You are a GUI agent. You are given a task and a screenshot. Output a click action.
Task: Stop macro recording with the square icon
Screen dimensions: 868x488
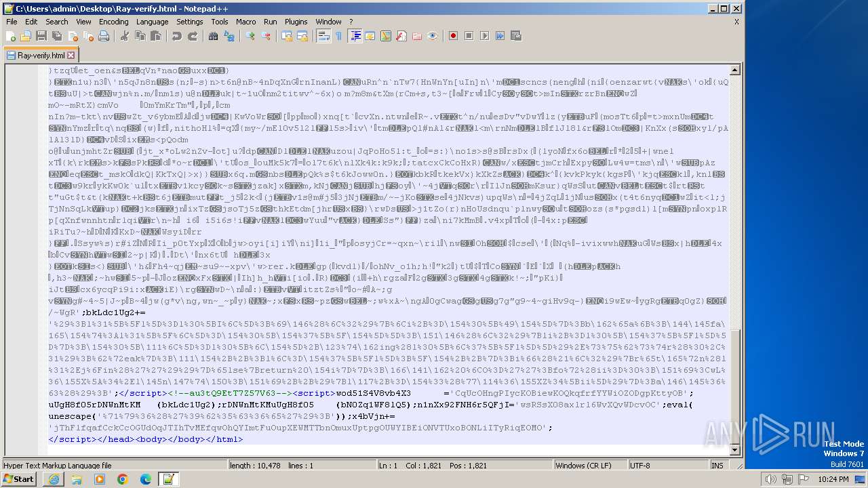click(469, 36)
